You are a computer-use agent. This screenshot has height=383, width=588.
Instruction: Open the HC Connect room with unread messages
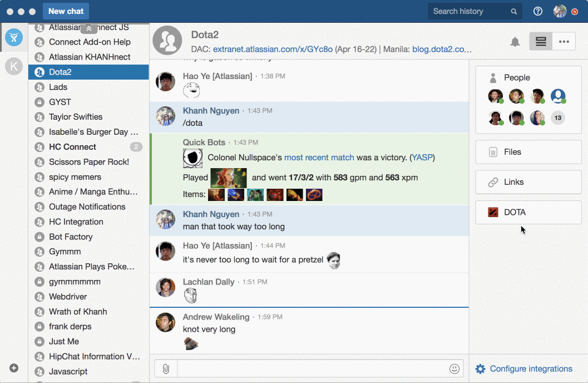click(89, 147)
